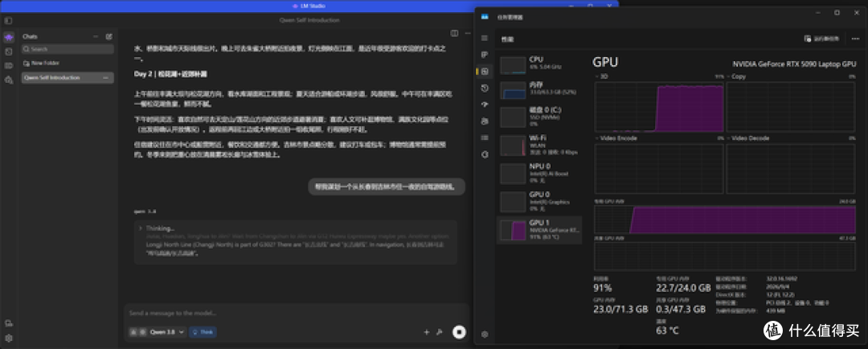868x349 pixels.
Task: Click the NVIDIA GeForce RTX 5090 Laptop GPU title
Action: click(x=794, y=64)
